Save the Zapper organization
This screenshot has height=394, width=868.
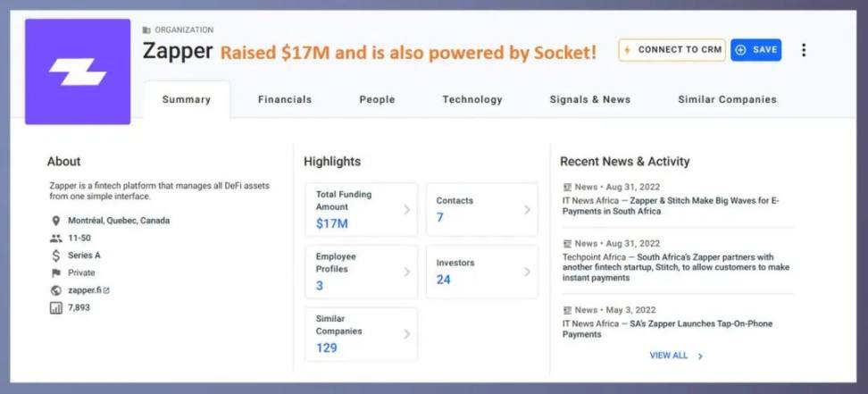[756, 50]
